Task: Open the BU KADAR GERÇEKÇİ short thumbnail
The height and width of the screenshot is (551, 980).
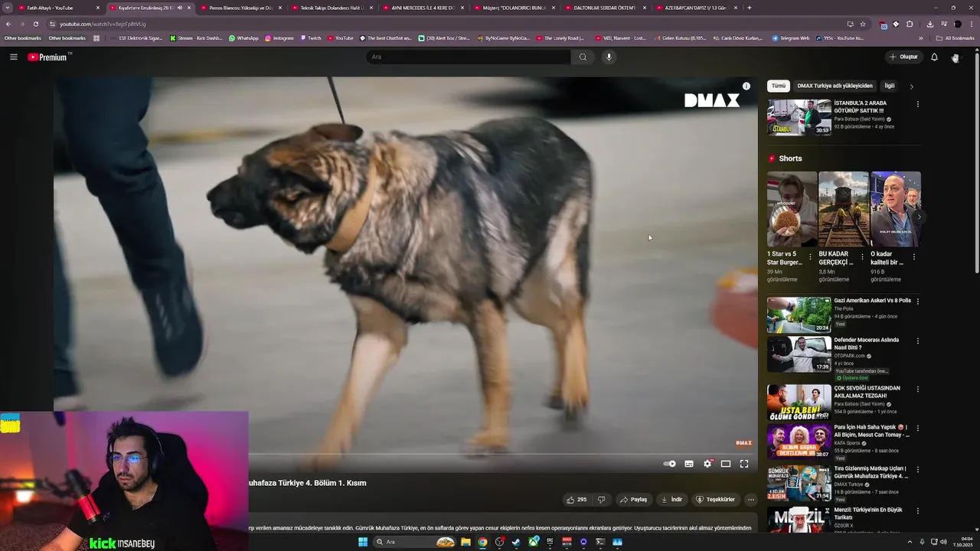Action: pyautogui.click(x=844, y=209)
